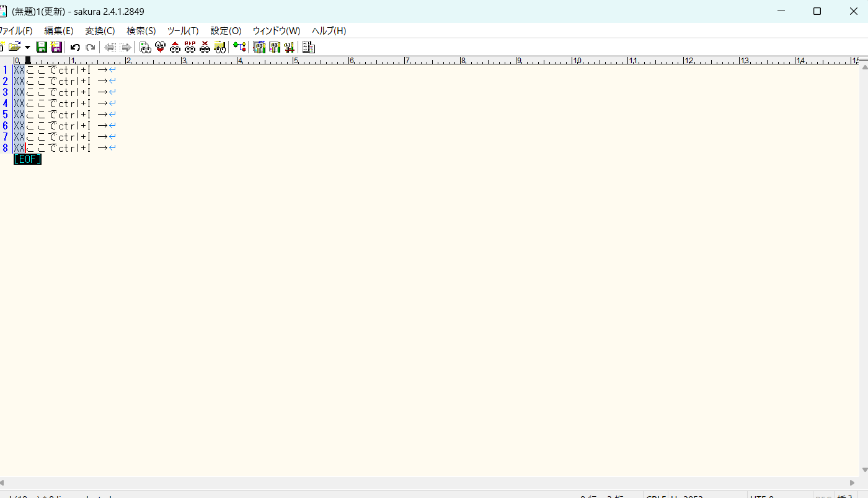Open the 編集(E) menu
The height and width of the screenshot is (498, 868).
coord(59,30)
